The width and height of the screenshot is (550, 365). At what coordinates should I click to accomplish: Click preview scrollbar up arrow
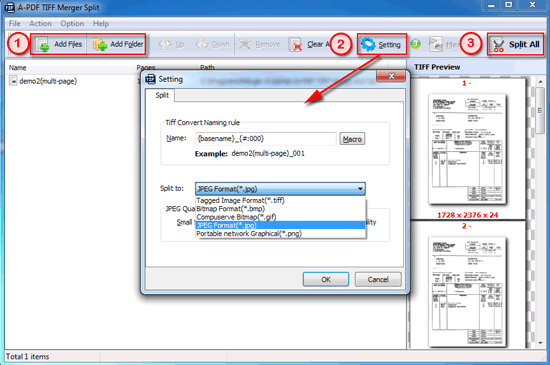click(x=540, y=82)
